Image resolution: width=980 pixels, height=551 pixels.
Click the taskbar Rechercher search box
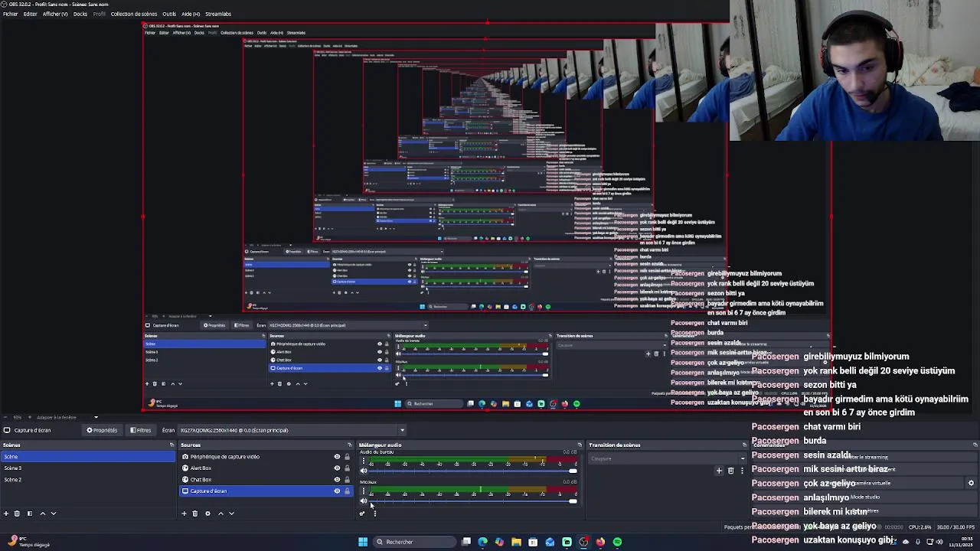point(413,542)
